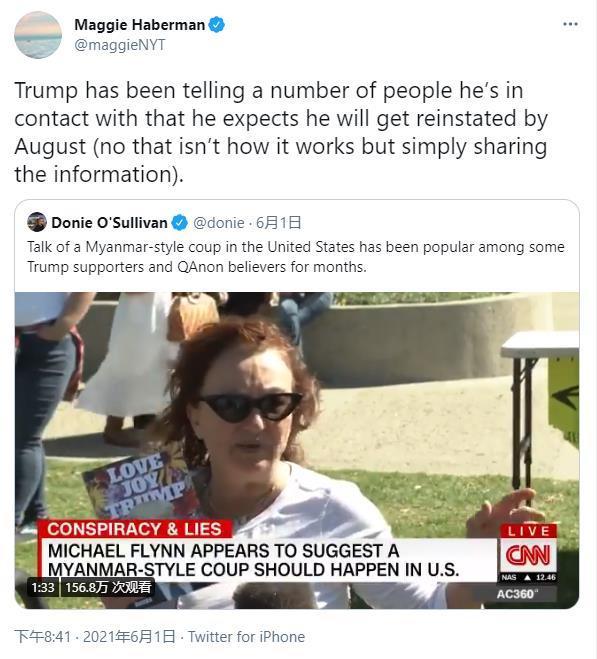Click Donie O'Sullivan's small avatar

coord(37,222)
